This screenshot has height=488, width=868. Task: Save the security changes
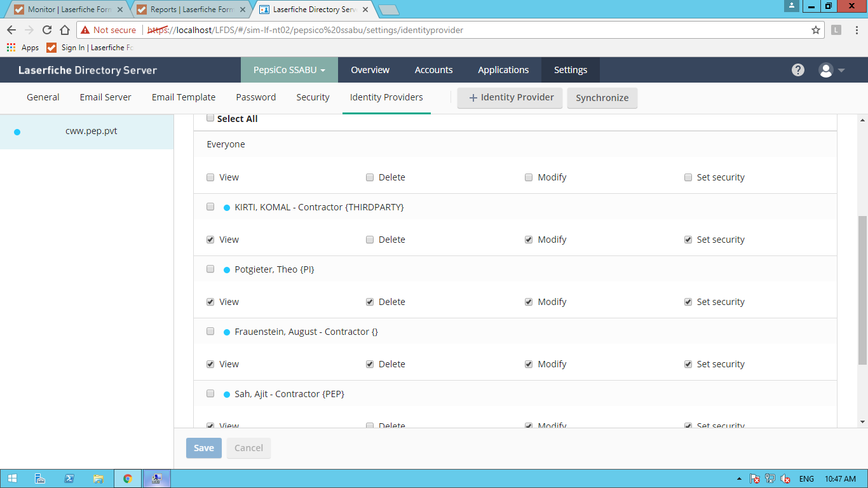point(204,448)
